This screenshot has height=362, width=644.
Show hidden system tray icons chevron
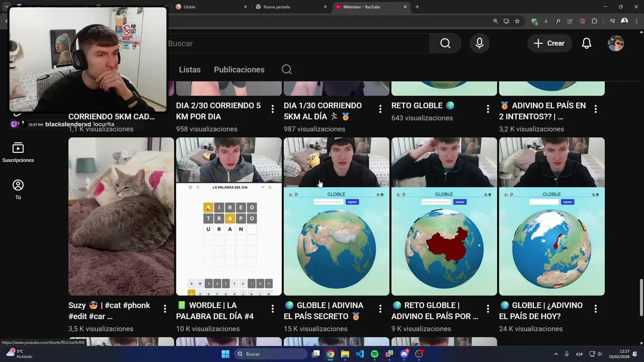pos(556,354)
